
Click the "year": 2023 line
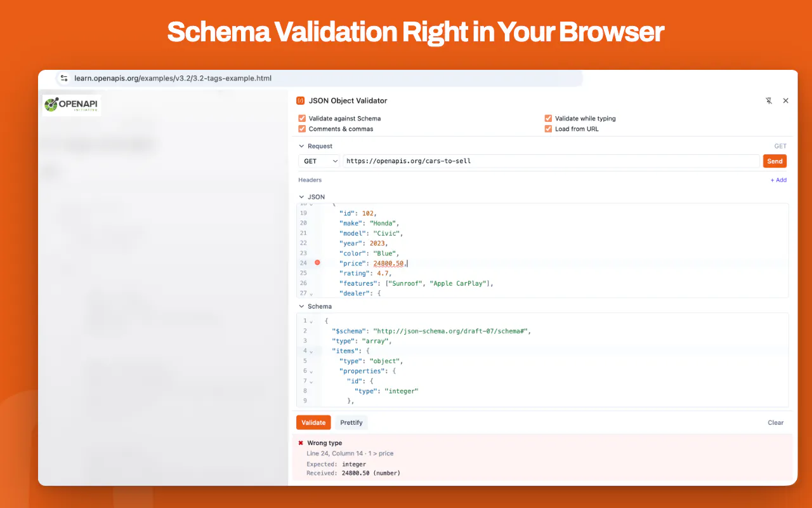pos(363,243)
